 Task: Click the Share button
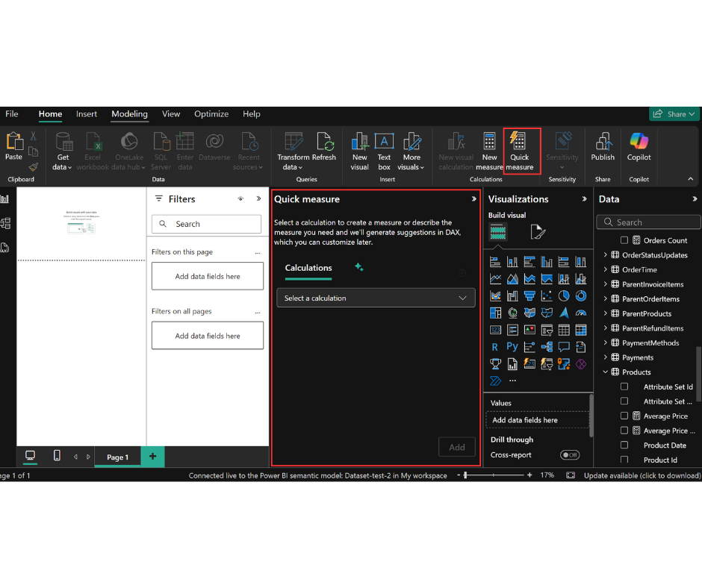point(674,114)
